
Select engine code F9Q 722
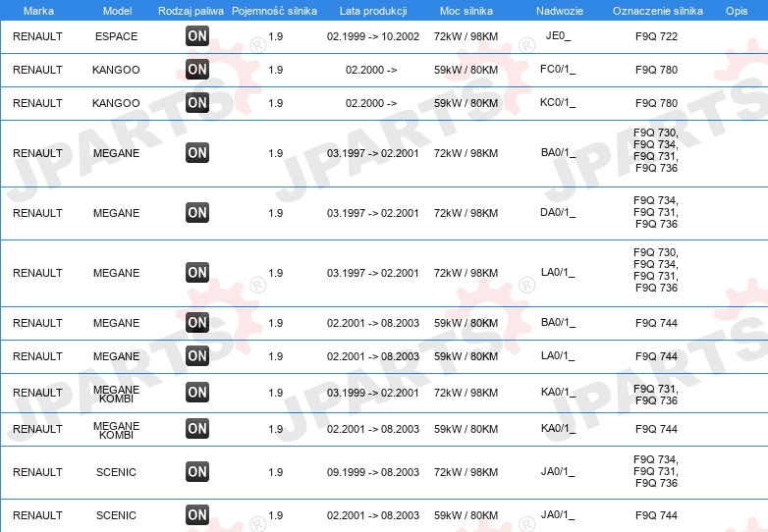[x=656, y=36]
